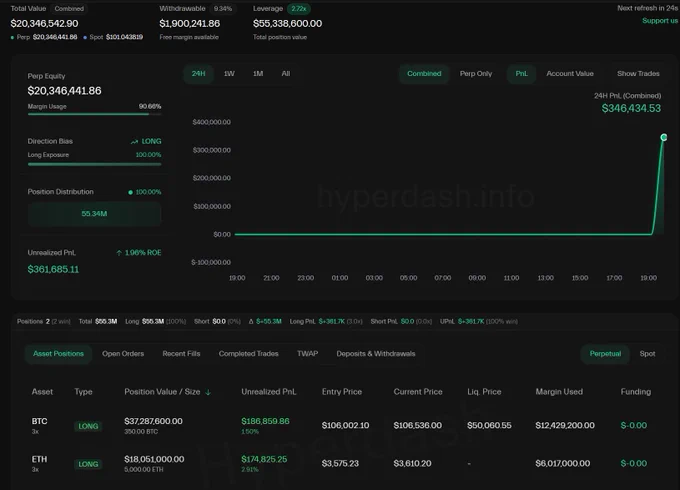Image resolution: width=680 pixels, height=490 pixels.
Task: Click the Support us link
Action: (x=660, y=21)
